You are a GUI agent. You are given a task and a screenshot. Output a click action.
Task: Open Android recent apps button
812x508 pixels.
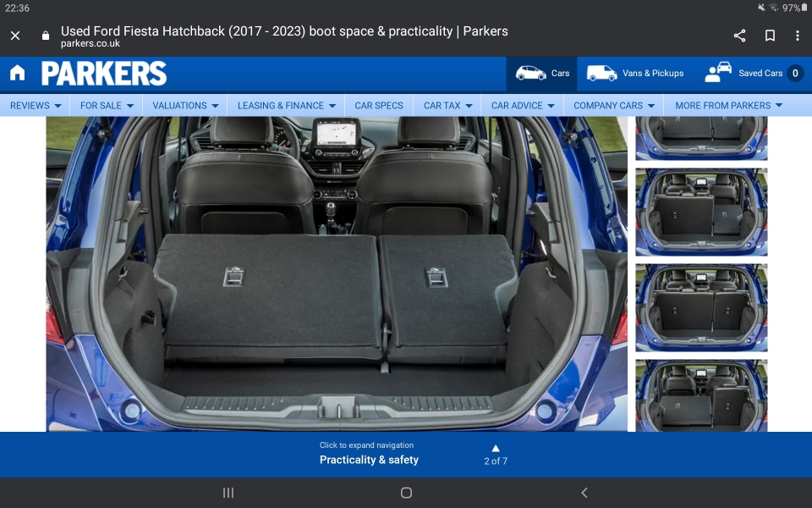pyautogui.click(x=228, y=493)
